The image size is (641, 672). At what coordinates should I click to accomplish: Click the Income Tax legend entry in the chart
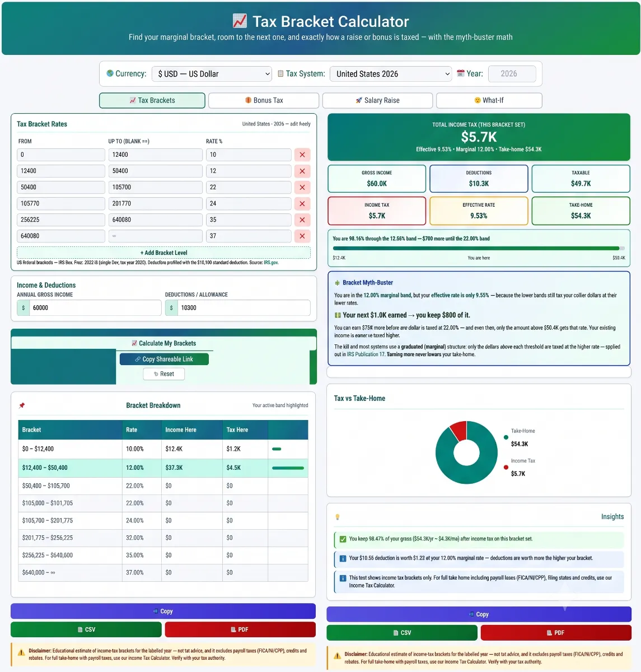[519, 467]
